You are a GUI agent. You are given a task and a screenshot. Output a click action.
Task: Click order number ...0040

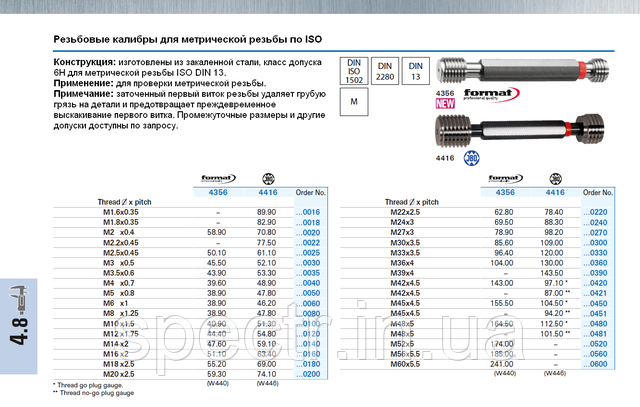pyautogui.click(x=308, y=283)
